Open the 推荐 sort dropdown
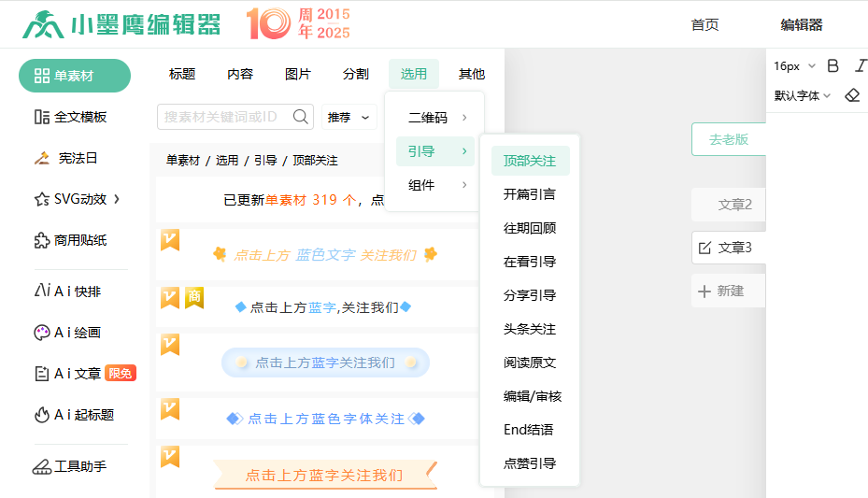The width and height of the screenshot is (868, 498). 349,117
